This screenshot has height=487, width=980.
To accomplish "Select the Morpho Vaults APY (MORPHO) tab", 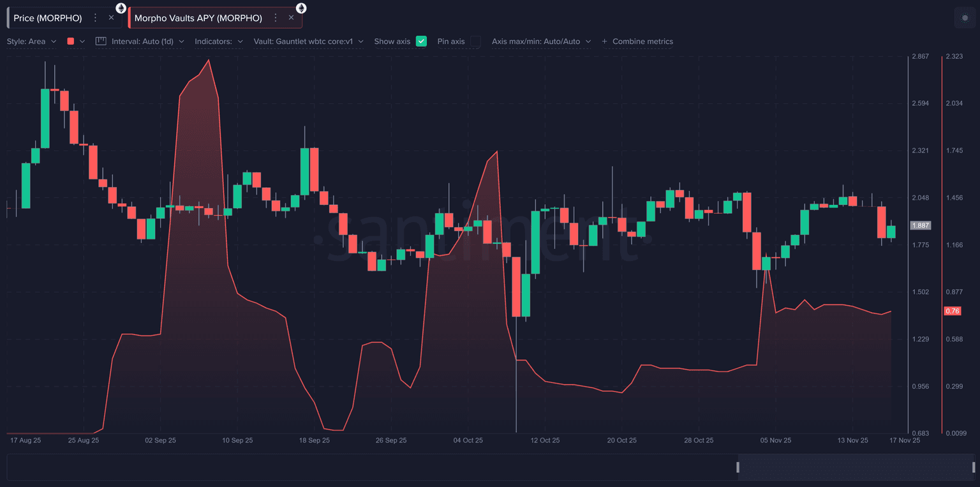I will [x=198, y=18].
